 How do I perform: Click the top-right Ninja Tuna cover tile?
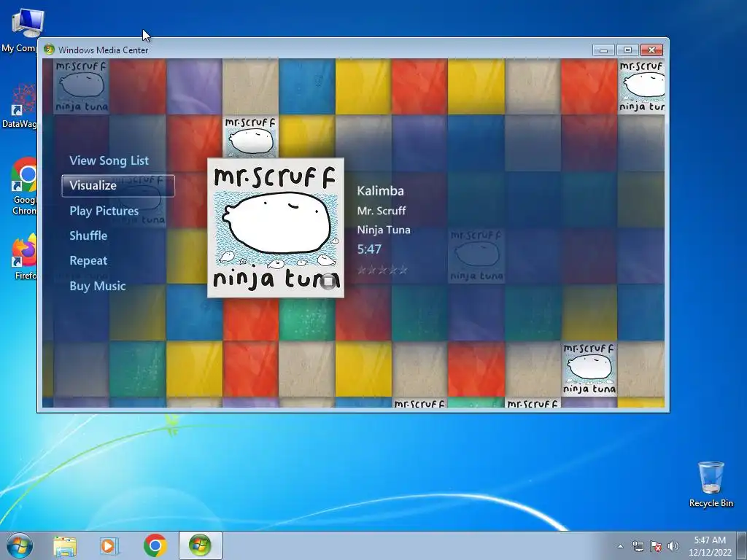tap(641, 86)
